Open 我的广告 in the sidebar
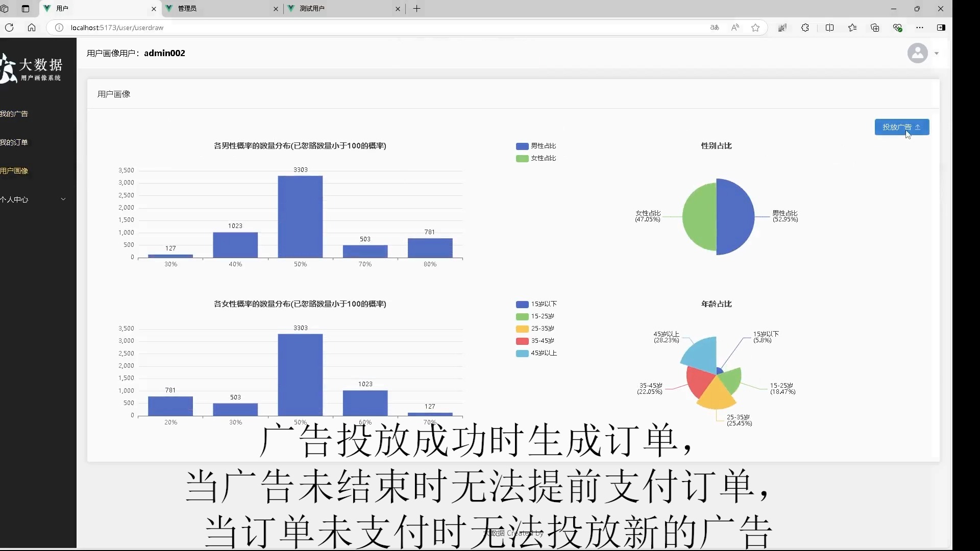The image size is (980, 551). pos(14,114)
